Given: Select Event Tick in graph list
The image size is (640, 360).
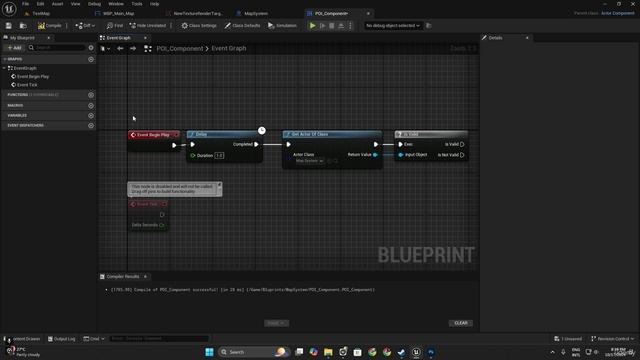Looking at the screenshot, I should pyautogui.click(x=27, y=85).
